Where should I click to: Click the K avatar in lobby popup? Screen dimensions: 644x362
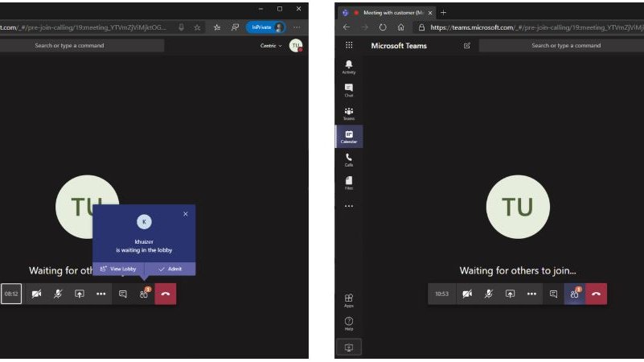144,222
